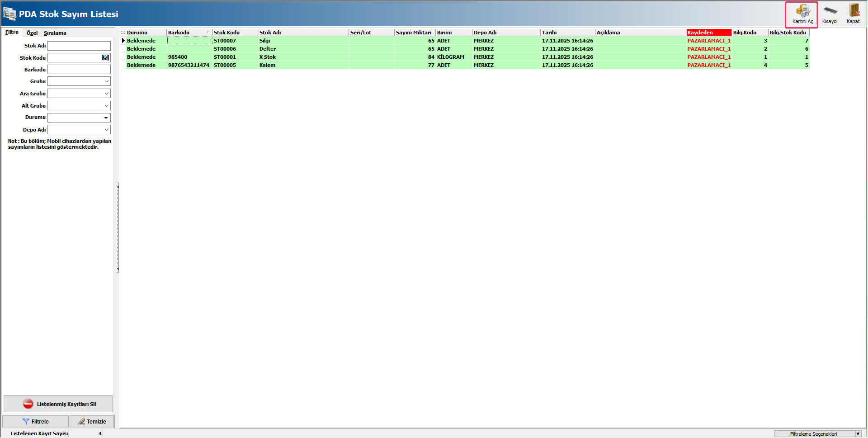
Task: Click the grid options icon left of Durumu header
Action: coord(123,33)
